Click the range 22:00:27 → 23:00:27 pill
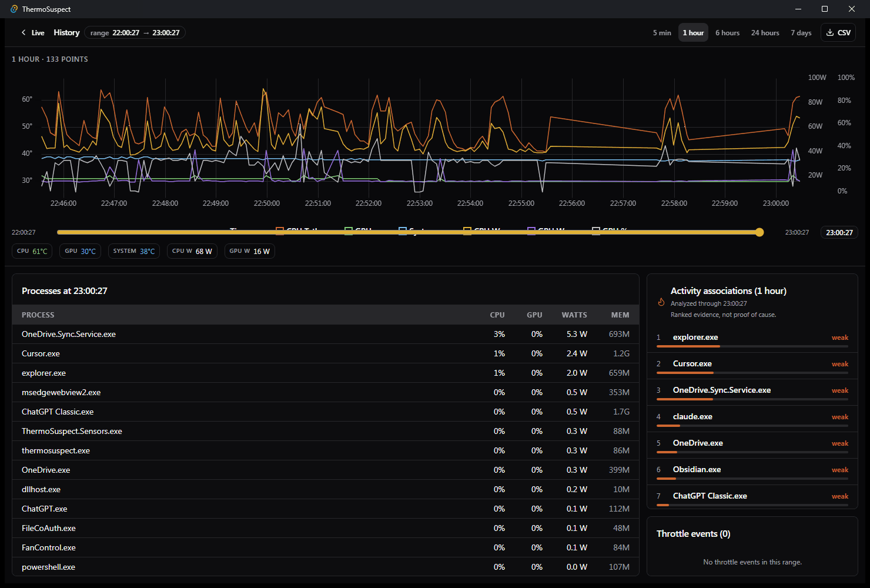 pyautogui.click(x=135, y=33)
